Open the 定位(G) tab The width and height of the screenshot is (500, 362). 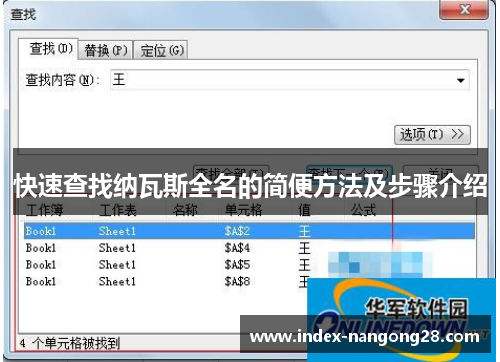pyautogui.click(x=161, y=50)
